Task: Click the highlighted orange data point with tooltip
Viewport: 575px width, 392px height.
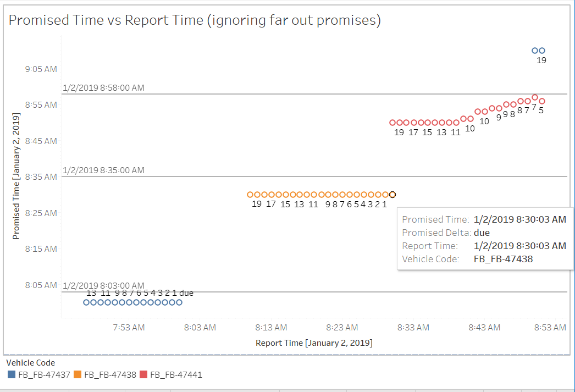Action: coord(392,194)
